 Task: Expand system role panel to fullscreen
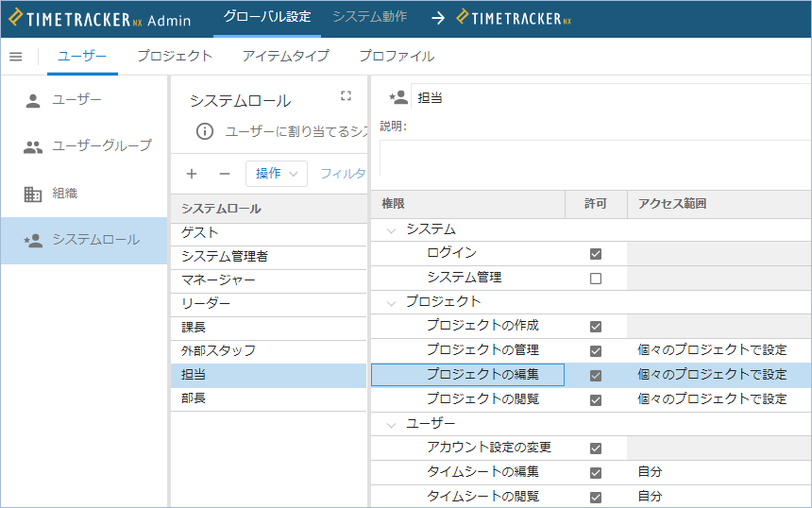click(346, 95)
